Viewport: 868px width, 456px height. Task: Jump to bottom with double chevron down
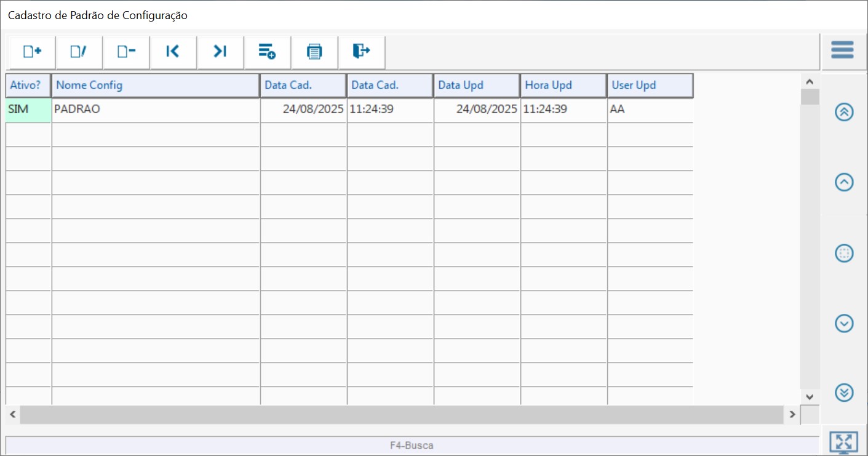coord(844,392)
